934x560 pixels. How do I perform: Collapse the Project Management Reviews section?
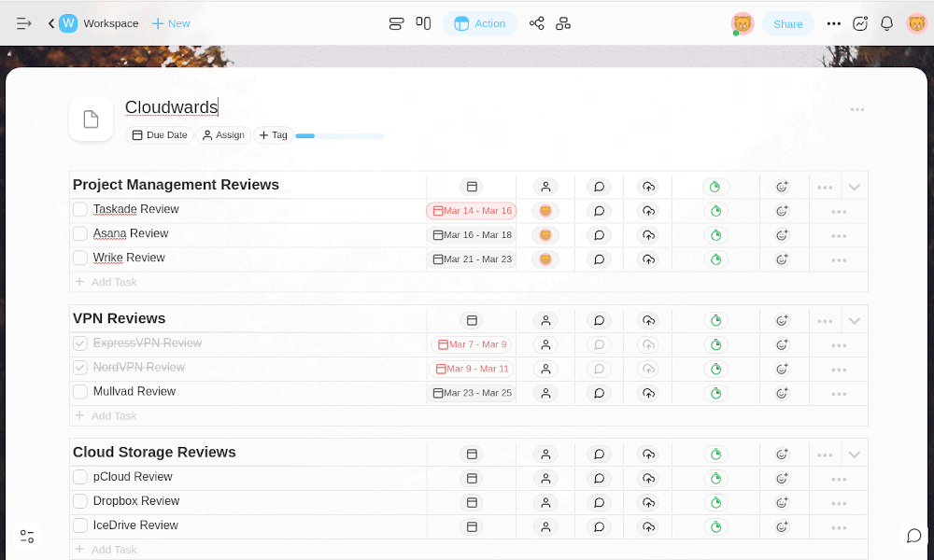(x=854, y=186)
